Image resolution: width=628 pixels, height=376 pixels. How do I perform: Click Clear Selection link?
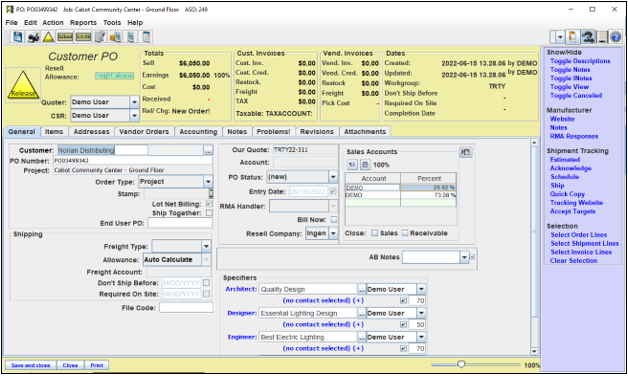573,261
